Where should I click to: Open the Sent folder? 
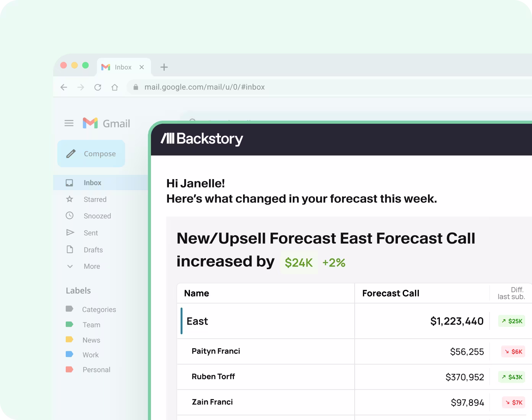pos(91,233)
